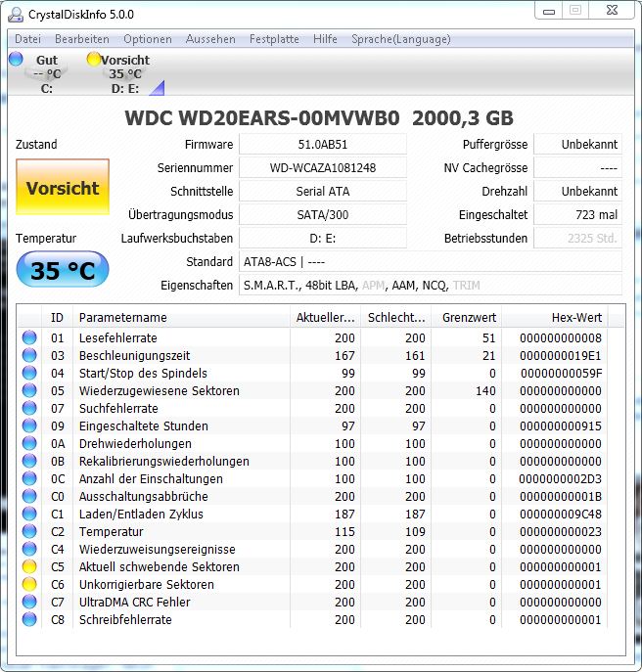Image resolution: width=642 pixels, height=672 pixels.
Task: Click the Drehzahl Unbekannt value
Action: (577, 191)
